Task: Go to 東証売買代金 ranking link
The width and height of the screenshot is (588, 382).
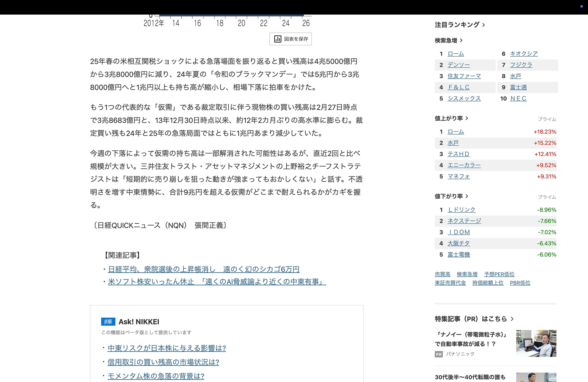Action: click(450, 283)
